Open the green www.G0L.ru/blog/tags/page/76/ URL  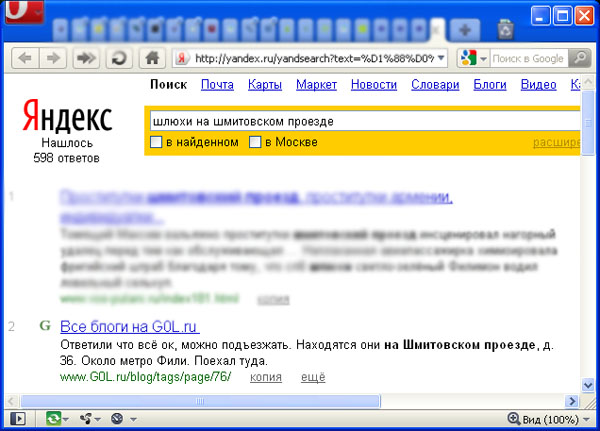pos(145,377)
